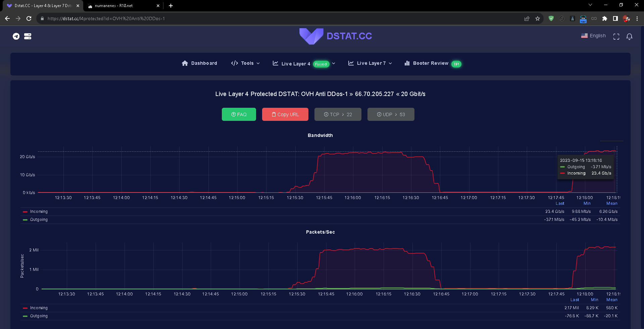Go back to the previous page
The width and height of the screenshot is (644, 329).
coord(7,18)
